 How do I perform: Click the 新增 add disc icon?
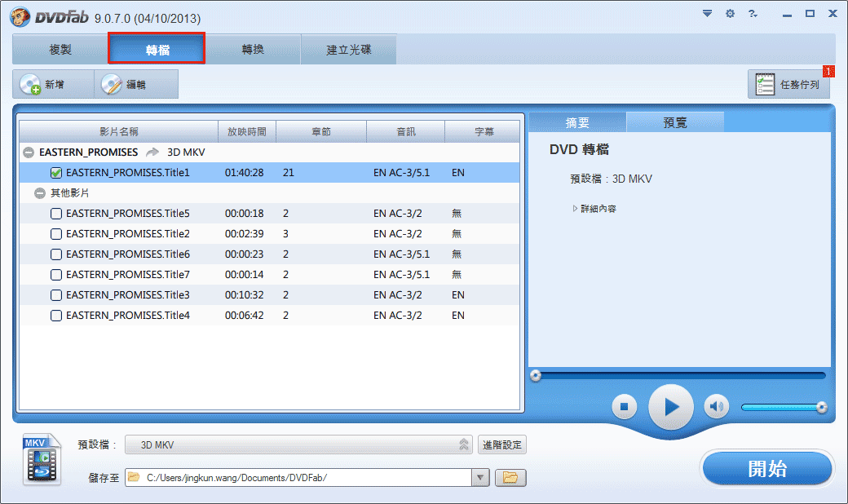[x=30, y=84]
